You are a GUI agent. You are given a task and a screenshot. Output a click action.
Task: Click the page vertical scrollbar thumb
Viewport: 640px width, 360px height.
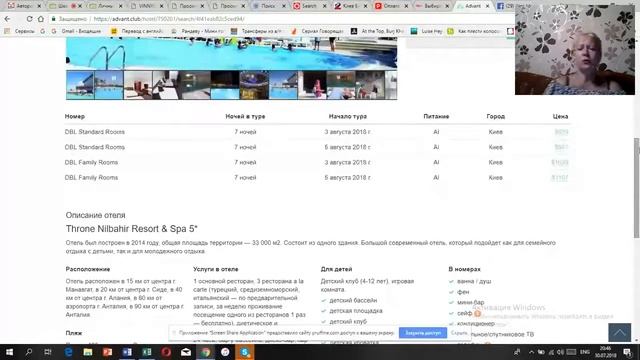coord(637,188)
